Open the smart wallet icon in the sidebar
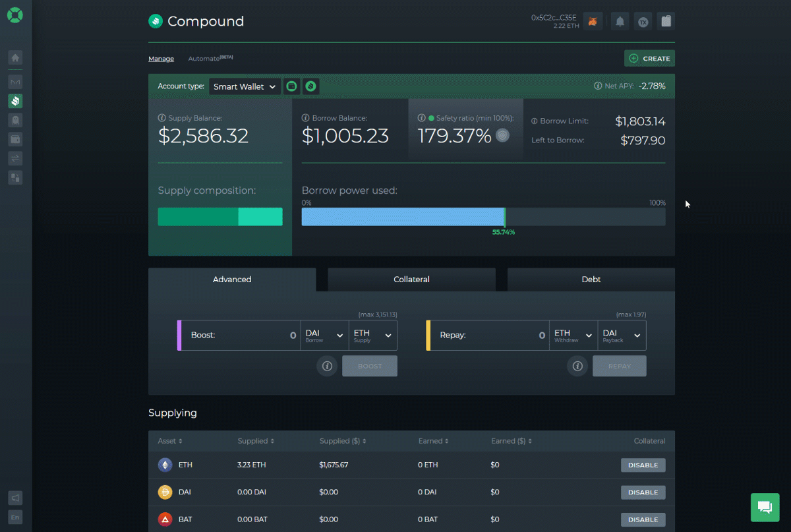Image resolution: width=791 pixels, height=532 pixels. click(15, 139)
